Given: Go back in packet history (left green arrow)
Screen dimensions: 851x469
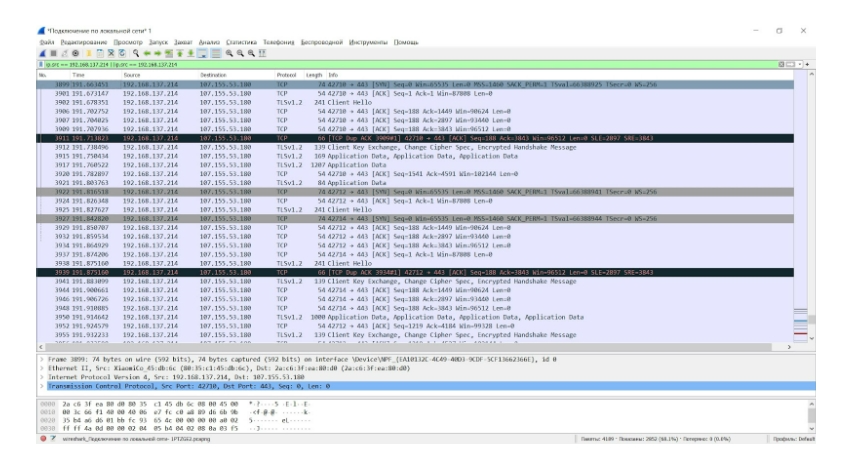Looking at the screenshot, I should coord(147,53).
